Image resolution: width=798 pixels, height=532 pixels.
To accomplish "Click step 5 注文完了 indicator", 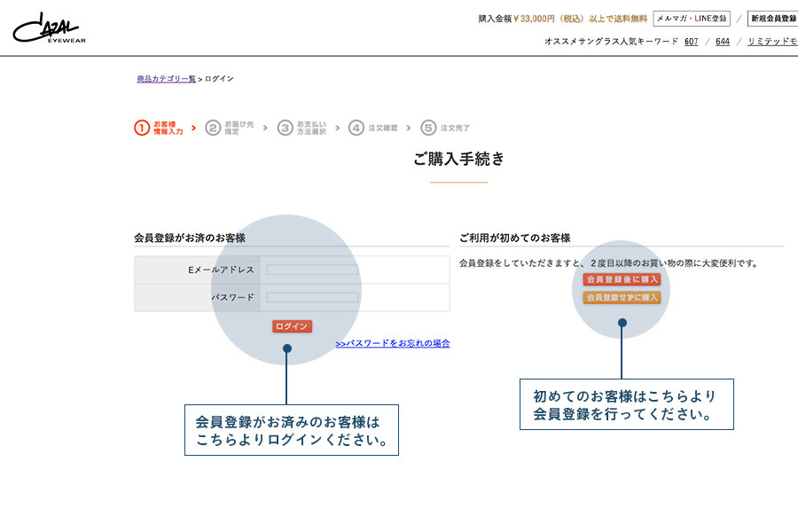I will point(445,128).
